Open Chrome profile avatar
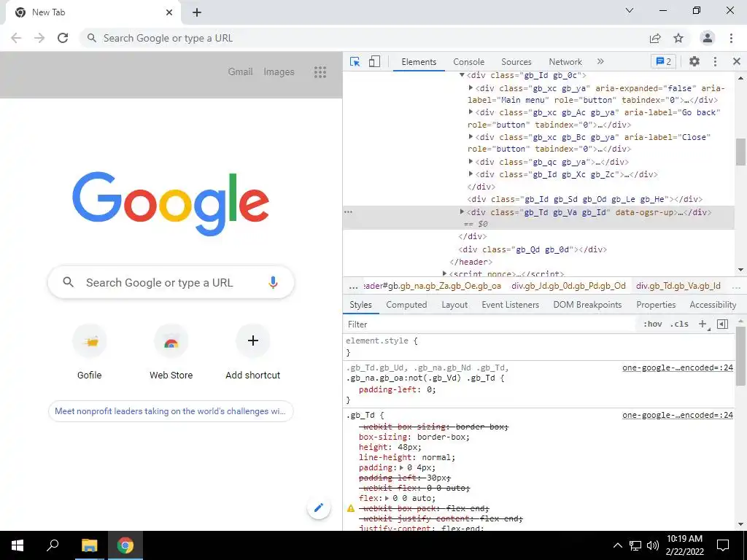Viewport: 747px width, 560px height. [x=708, y=38]
